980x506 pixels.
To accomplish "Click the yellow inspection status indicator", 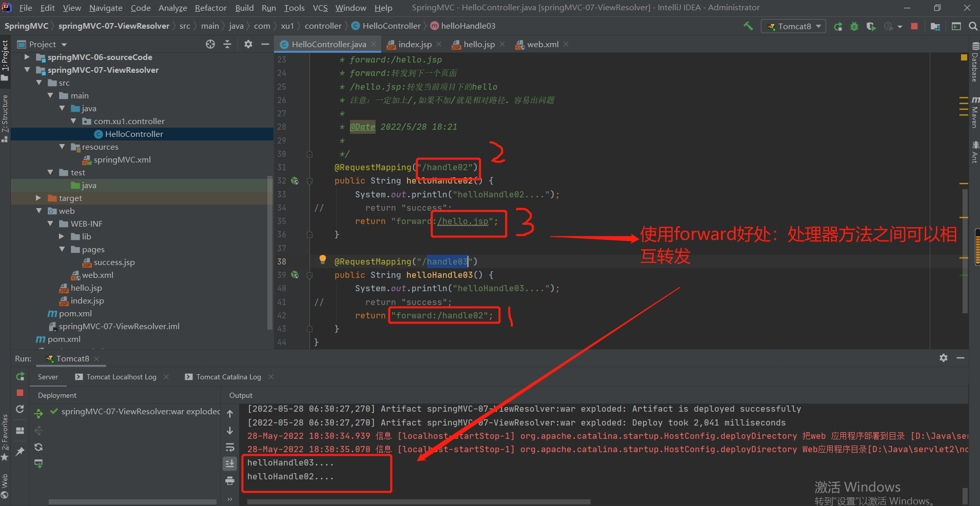I will [964, 57].
